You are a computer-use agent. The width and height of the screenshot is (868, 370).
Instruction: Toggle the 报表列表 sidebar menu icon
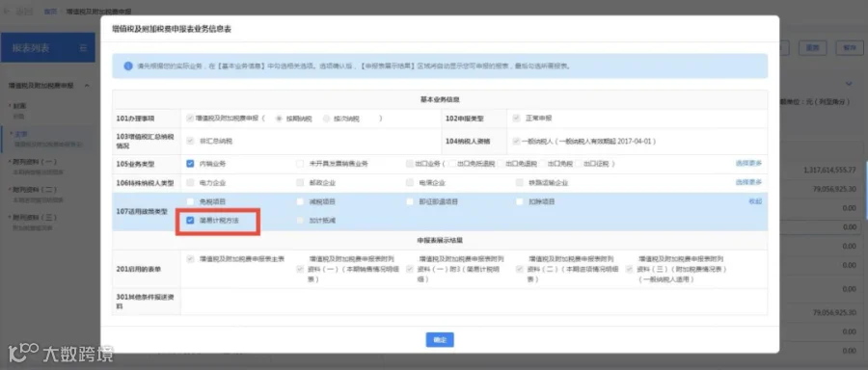tap(84, 48)
